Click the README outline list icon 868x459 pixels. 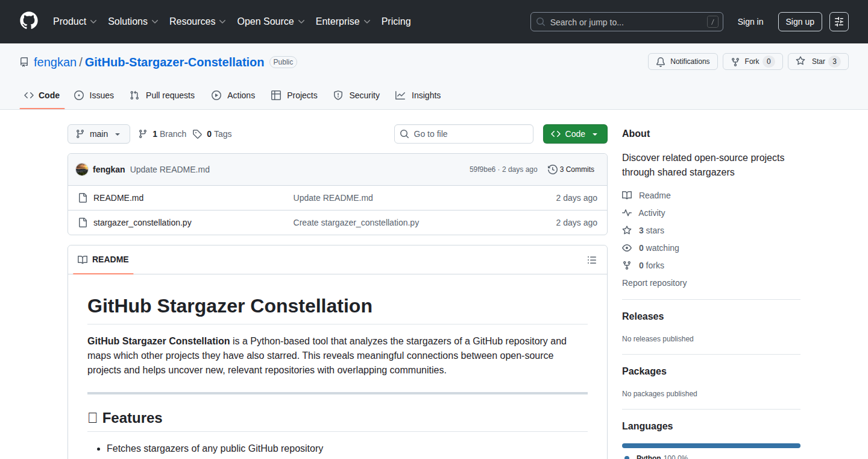pos(592,260)
